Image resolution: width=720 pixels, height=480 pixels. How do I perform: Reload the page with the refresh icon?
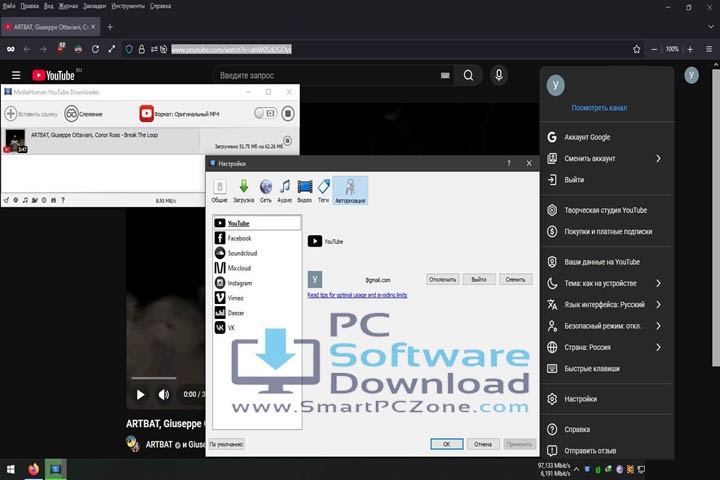95,49
